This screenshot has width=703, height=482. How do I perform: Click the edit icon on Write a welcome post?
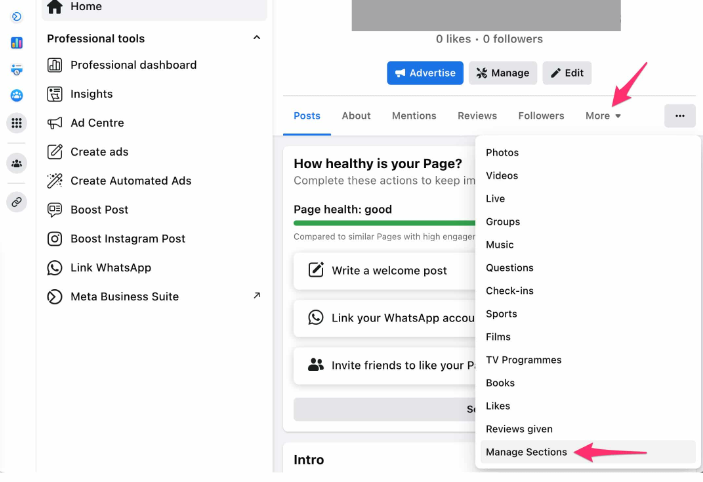(x=316, y=270)
